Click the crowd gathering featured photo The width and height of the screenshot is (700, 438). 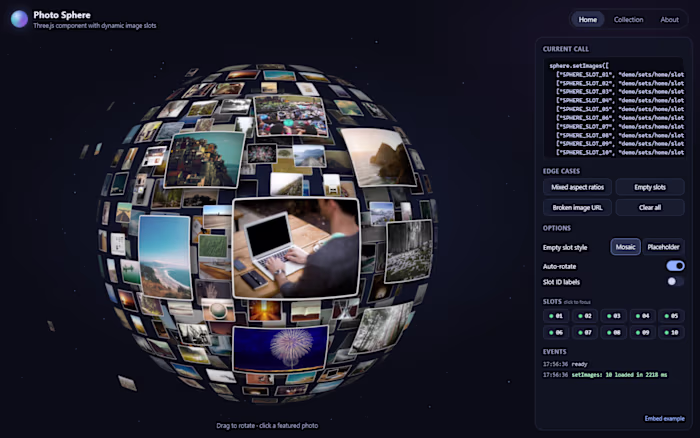(x=291, y=116)
